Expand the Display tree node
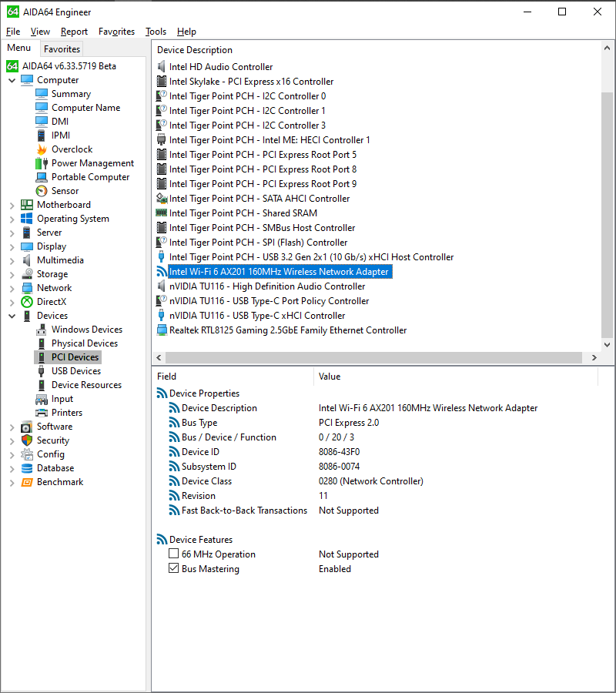This screenshot has height=693, width=616. (x=12, y=246)
